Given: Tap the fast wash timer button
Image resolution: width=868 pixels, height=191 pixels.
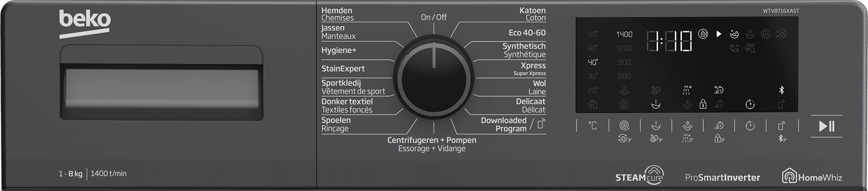Looking at the screenshot, I should pos(719,126).
